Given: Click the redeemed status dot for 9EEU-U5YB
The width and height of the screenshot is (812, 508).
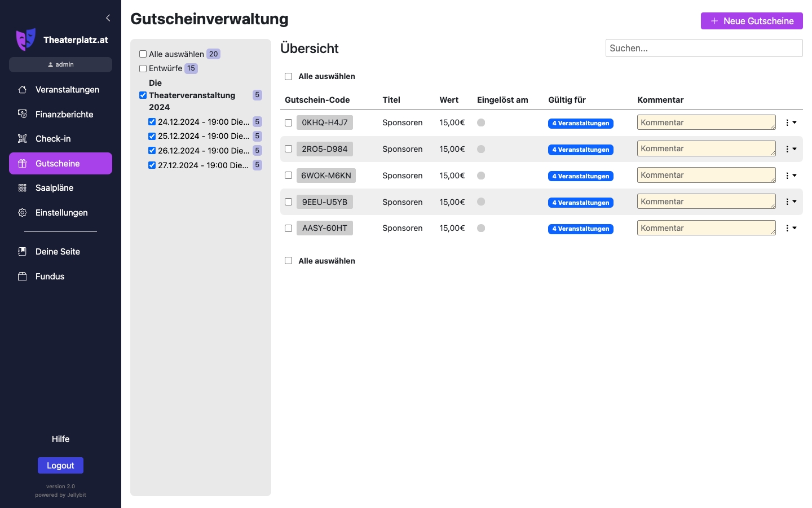Looking at the screenshot, I should 481,202.
